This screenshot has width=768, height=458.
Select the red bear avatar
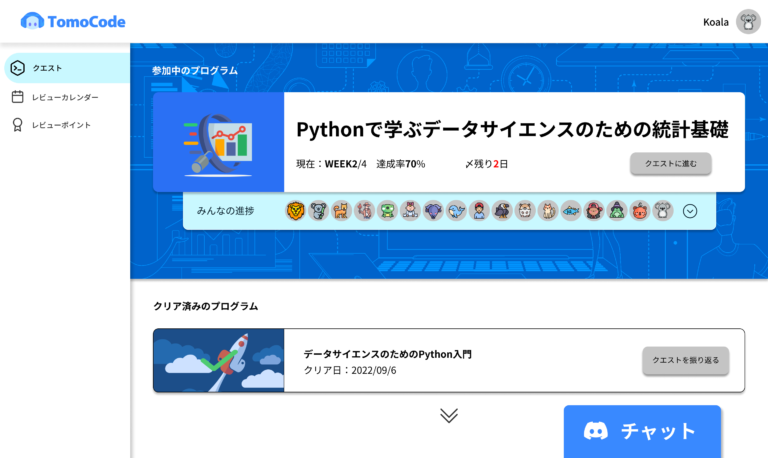(x=640, y=211)
